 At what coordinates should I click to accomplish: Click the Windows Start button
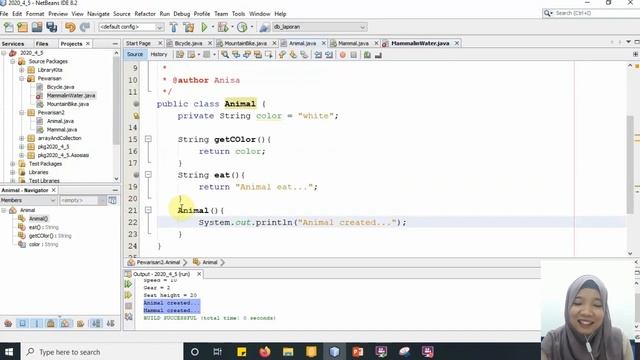pos(9,352)
